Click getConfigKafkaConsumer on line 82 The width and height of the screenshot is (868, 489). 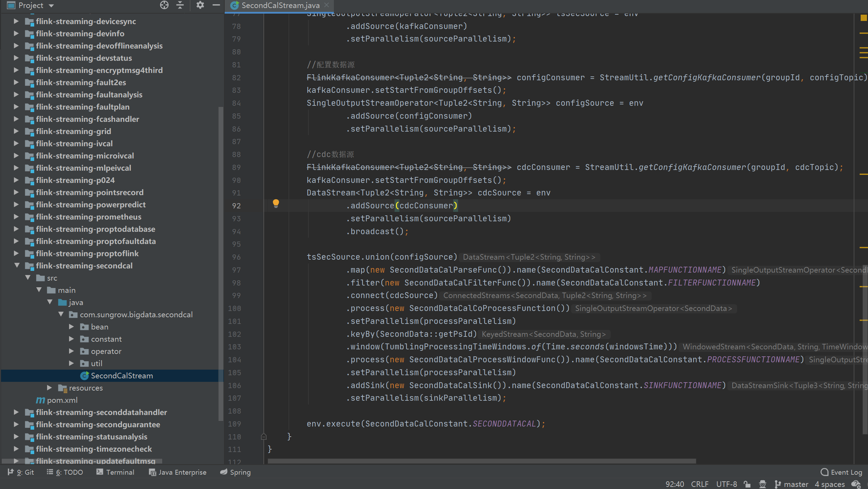tap(707, 77)
